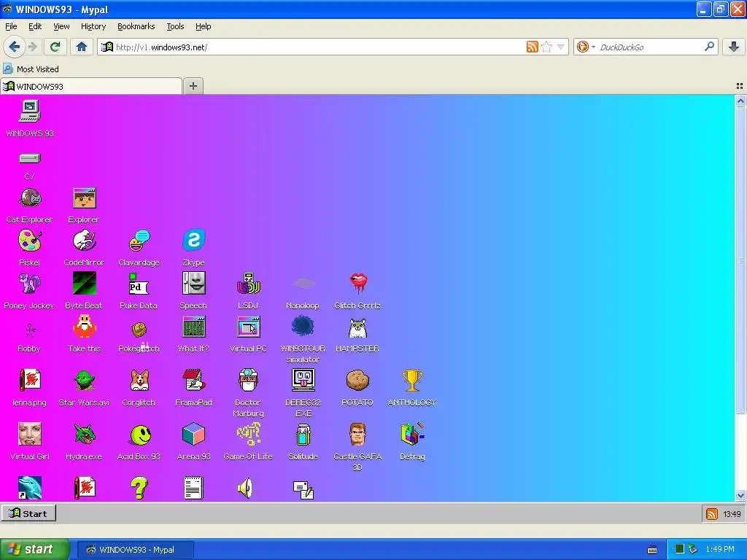
Task: Run Hydra.exe
Action: [84, 441]
